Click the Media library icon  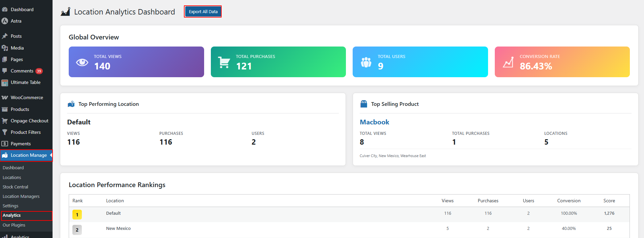[x=5, y=48]
